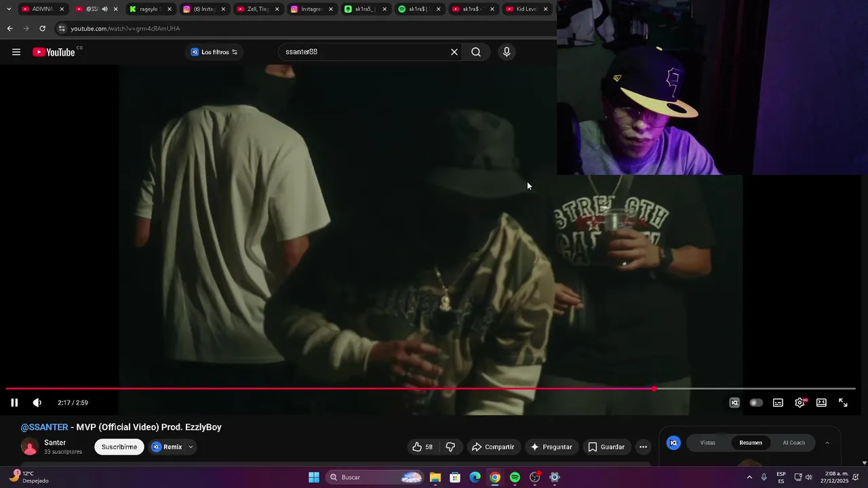
Task: Open Settings gear app in the taskbar
Action: tap(555, 477)
